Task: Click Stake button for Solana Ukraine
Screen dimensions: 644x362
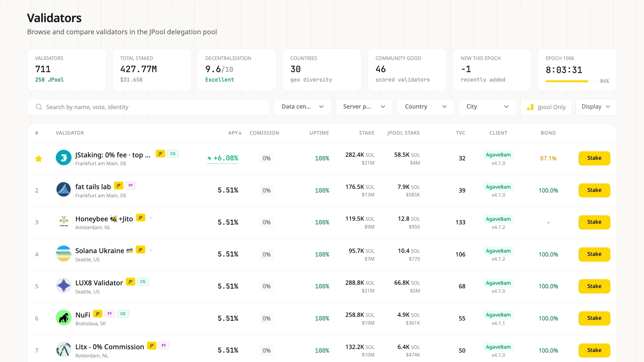Action: pos(594,254)
